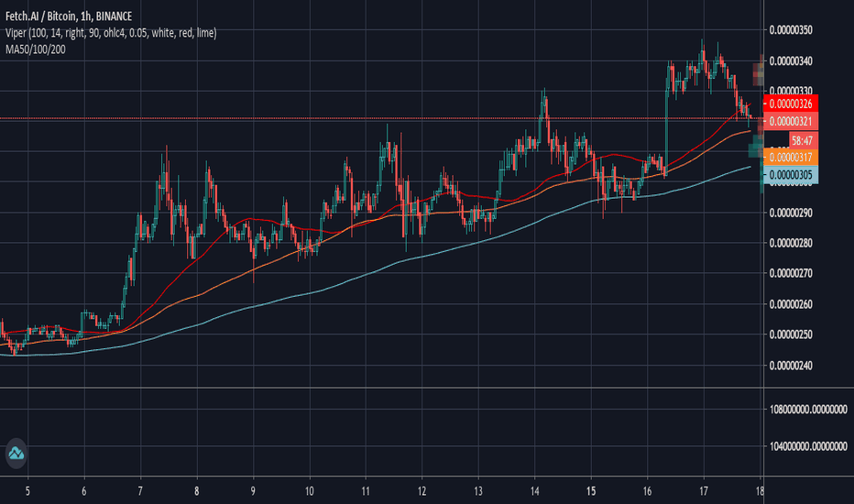Image resolution: width=854 pixels, height=504 pixels.
Task: Click date label 6 on time axis
Action: coord(84,491)
